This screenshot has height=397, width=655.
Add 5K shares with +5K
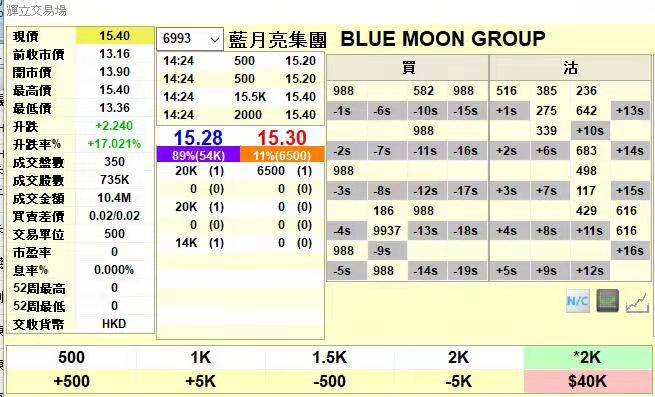click(201, 381)
